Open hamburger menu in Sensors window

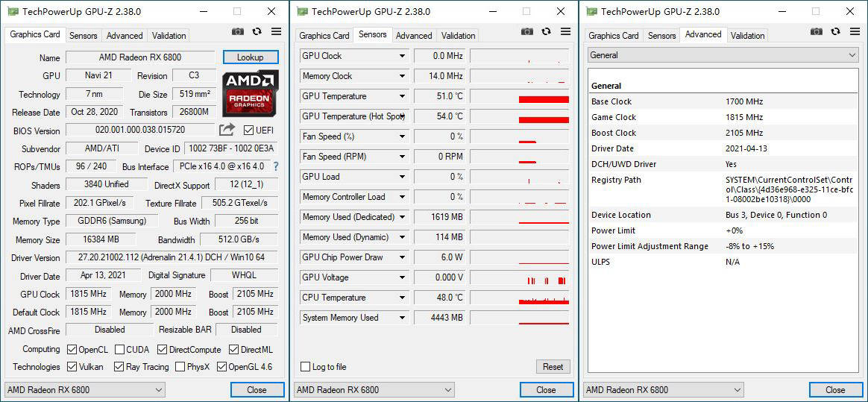[x=565, y=31]
